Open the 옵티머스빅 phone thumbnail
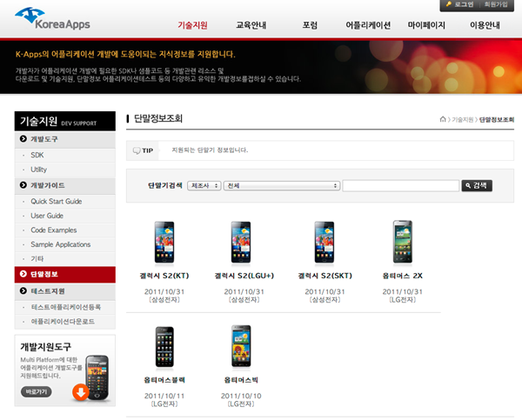Image resolution: width=522 pixels, height=420 pixels. tap(241, 346)
